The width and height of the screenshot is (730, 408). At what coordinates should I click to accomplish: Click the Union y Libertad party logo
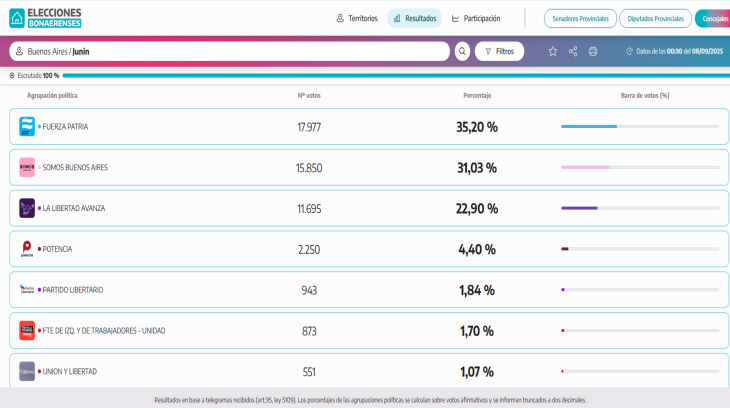click(27, 371)
